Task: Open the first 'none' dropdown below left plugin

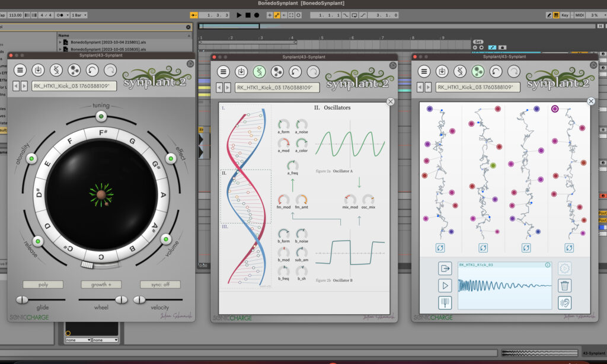Action: (78, 340)
